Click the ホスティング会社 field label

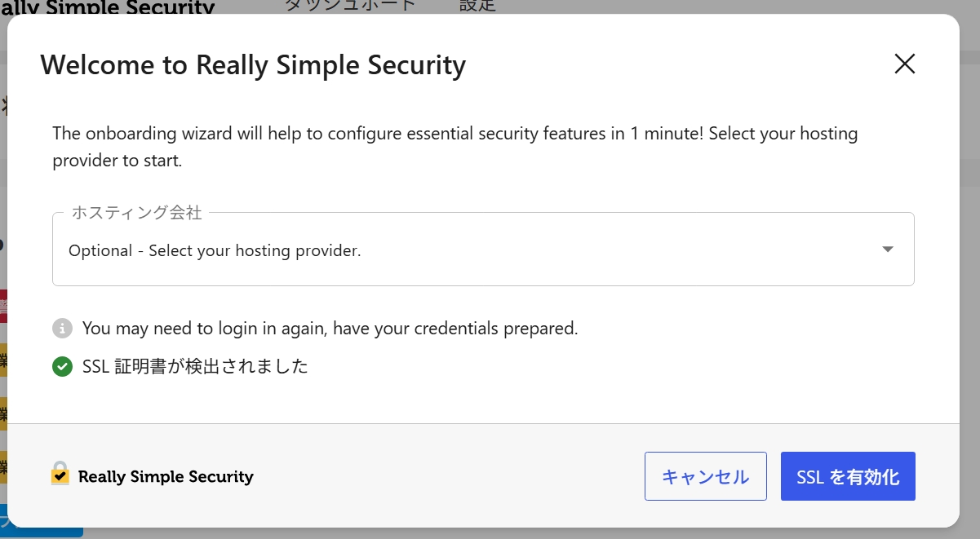[136, 213]
